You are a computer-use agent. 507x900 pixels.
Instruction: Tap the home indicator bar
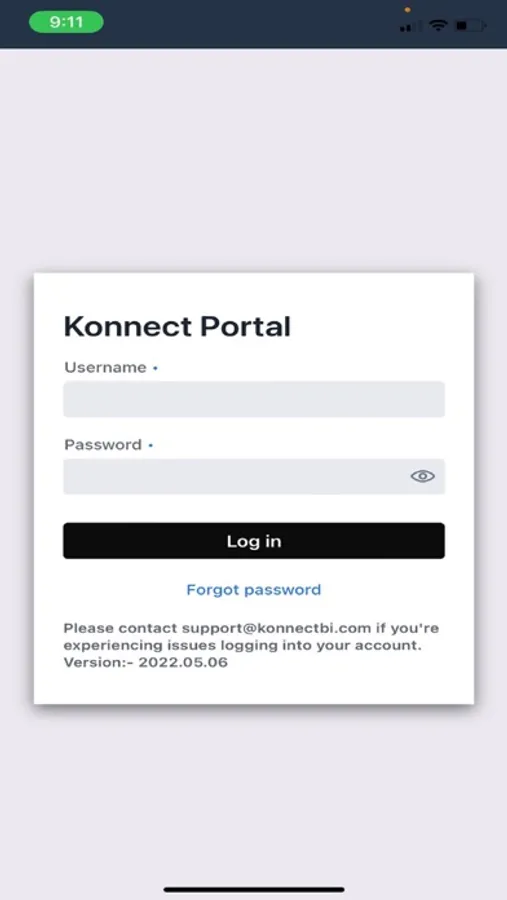pos(254,890)
